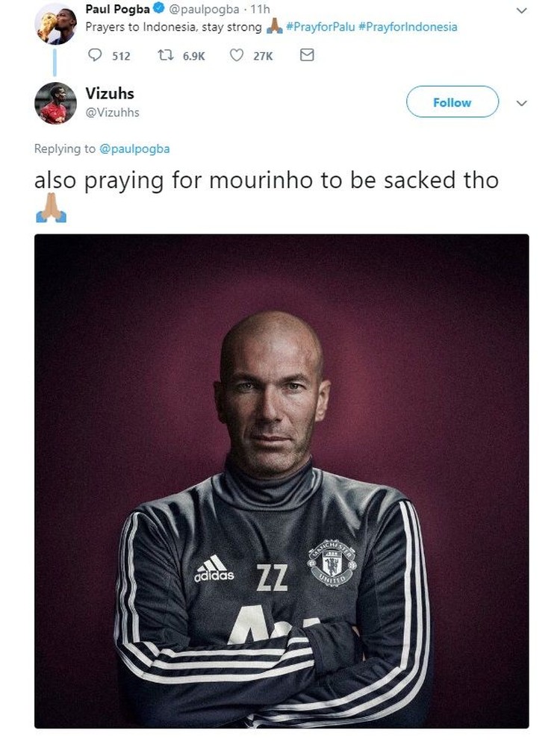
Task: Open Paul Pogba's profile picture avatar
Action: click(55, 24)
